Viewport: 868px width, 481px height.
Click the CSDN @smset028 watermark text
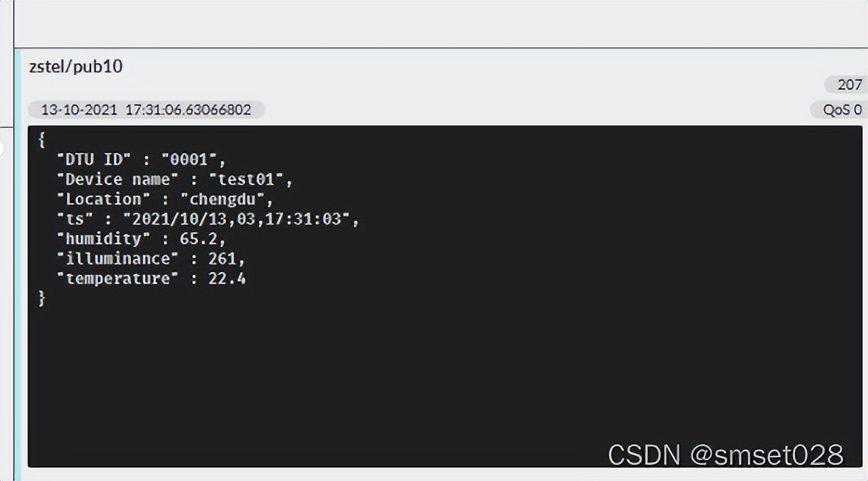coord(726,455)
